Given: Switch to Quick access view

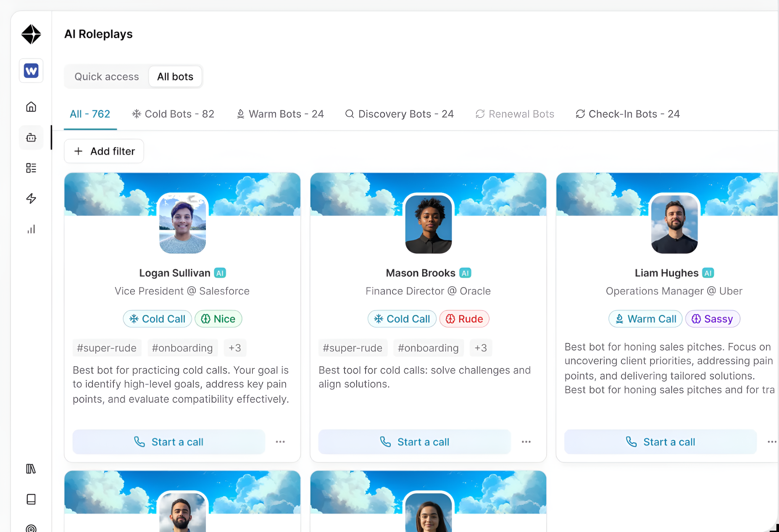Looking at the screenshot, I should coord(107,76).
